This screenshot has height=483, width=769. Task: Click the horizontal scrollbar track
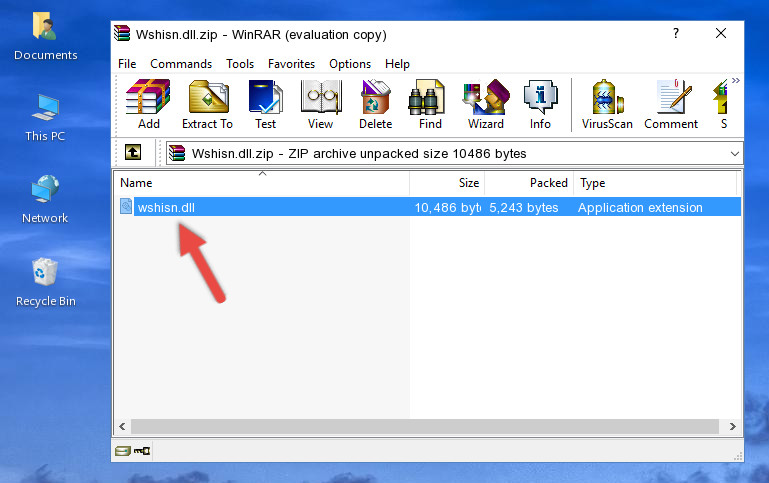[425, 426]
